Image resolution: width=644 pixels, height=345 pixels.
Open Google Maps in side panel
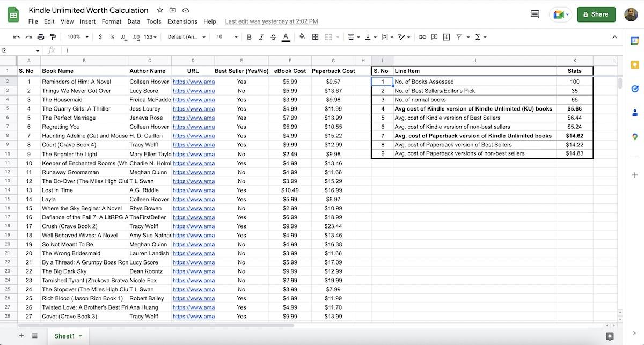tap(634, 137)
